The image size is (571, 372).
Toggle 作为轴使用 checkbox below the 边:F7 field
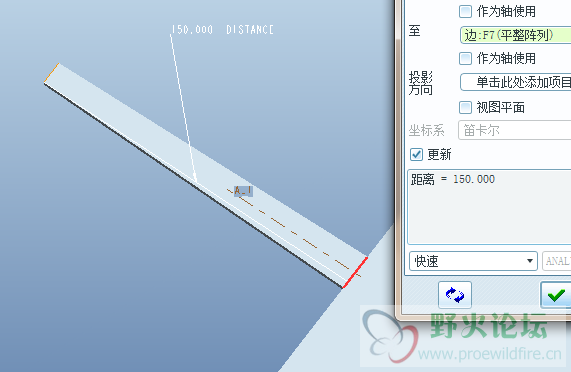(465, 58)
